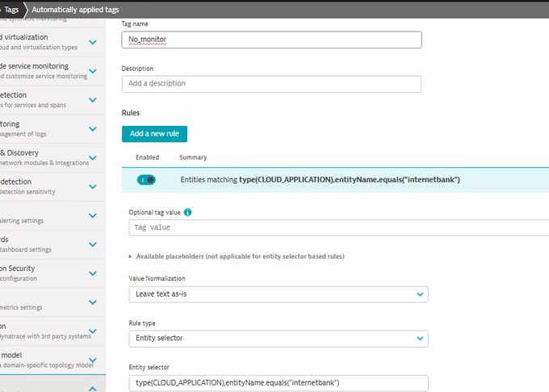The height and width of the screenshot is (392, 549).
Task: Expand services and spans detection chevron
Action: (93, 100)
